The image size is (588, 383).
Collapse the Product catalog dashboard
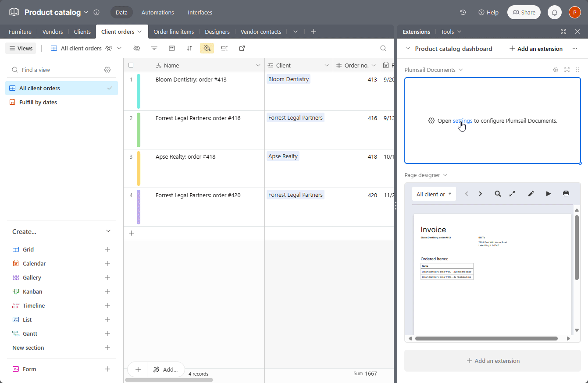pyautogui.click(x=408, y=49)
